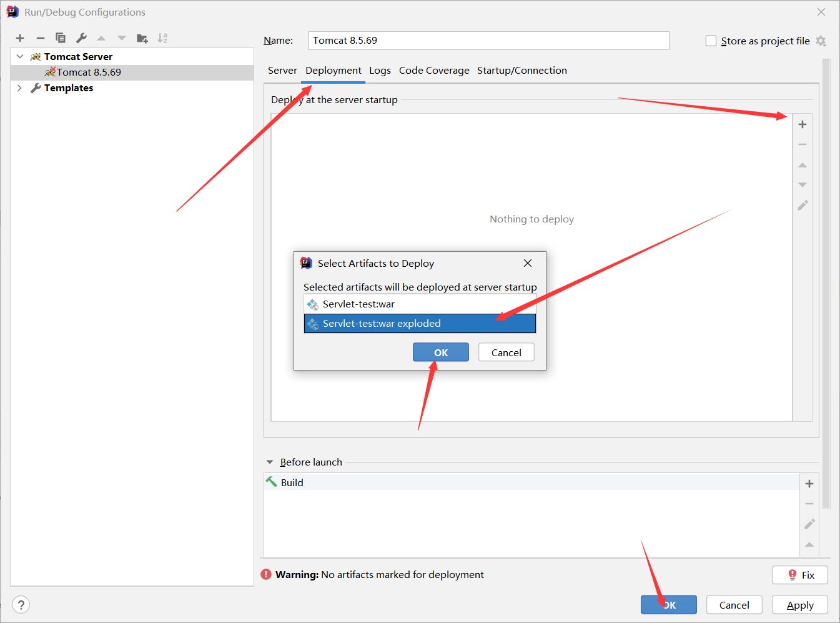The height and width of the screenshot is (623, 840).
Task: Cancel the Select Artifacts dialog
Action: tap(506, 352)
